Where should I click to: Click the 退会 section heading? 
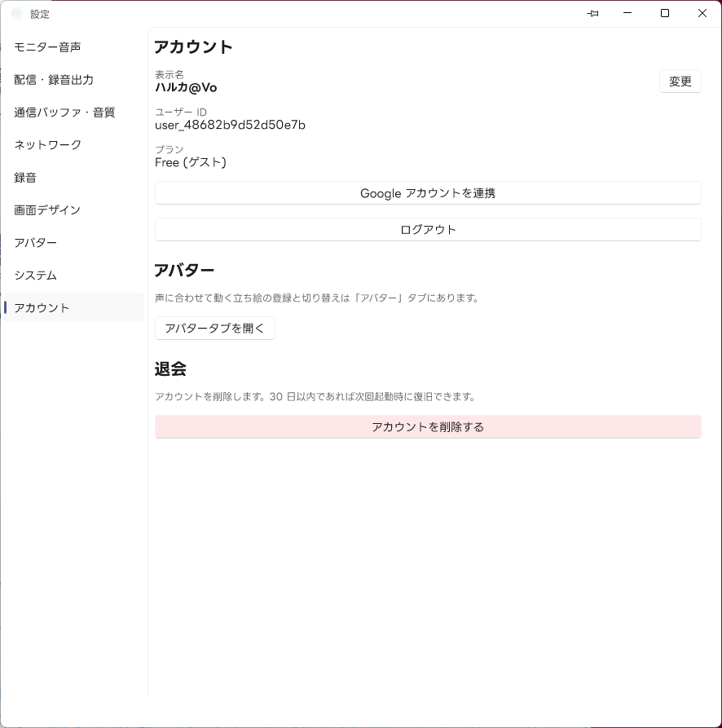170,369
